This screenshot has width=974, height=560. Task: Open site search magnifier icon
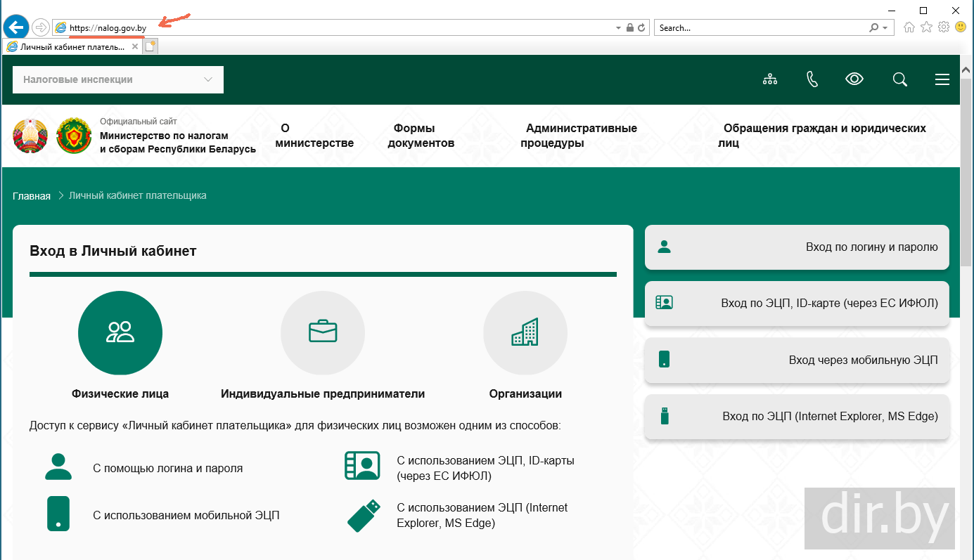[899, 79]
